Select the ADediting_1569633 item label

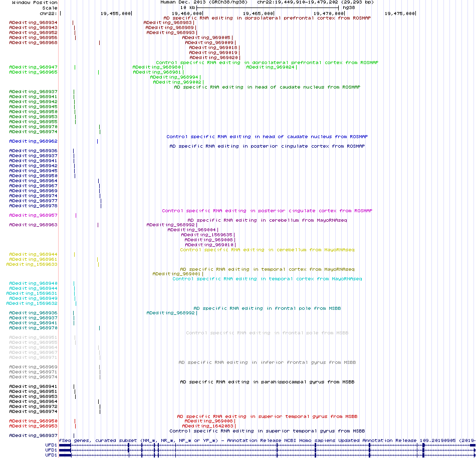[x=32, y=264]
